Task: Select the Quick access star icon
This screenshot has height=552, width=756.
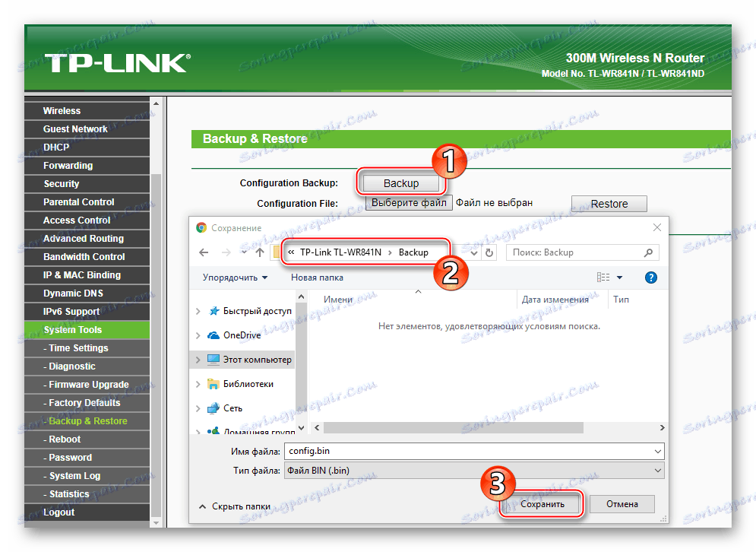Action: click(x=214, y=311)
